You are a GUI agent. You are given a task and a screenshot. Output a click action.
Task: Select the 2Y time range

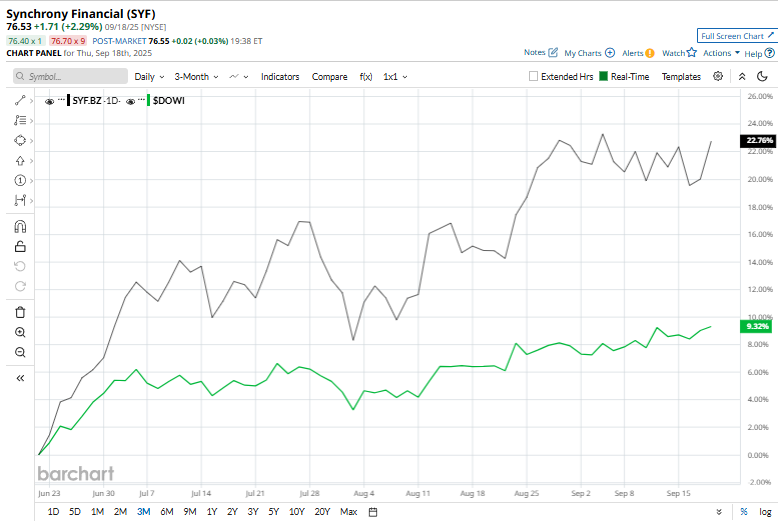[232, 512]
